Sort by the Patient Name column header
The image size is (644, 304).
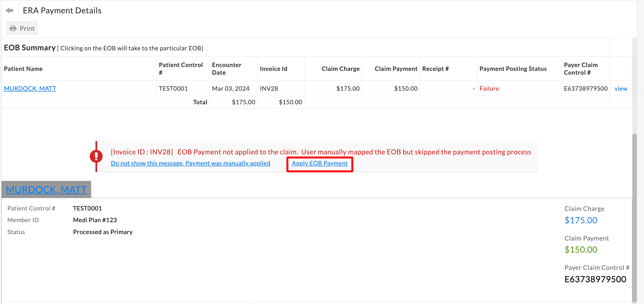coord(23,68)
